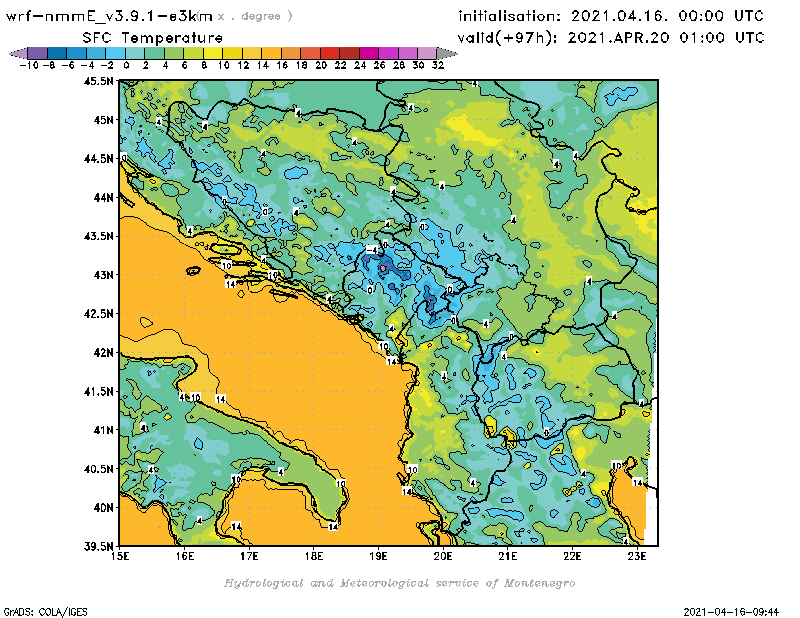Click the 'GrADS: COLA/IGES' footer text

(45, 612)
